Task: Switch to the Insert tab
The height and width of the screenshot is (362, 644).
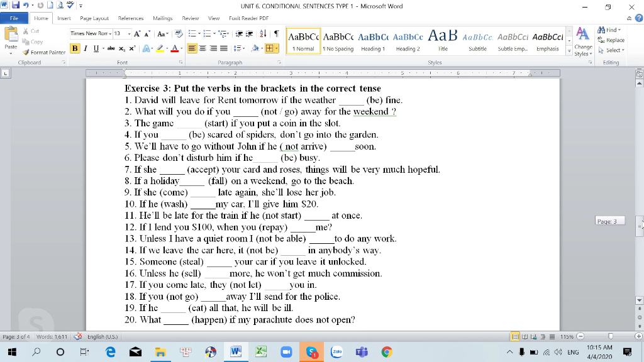Action: [x=64, y=18]
